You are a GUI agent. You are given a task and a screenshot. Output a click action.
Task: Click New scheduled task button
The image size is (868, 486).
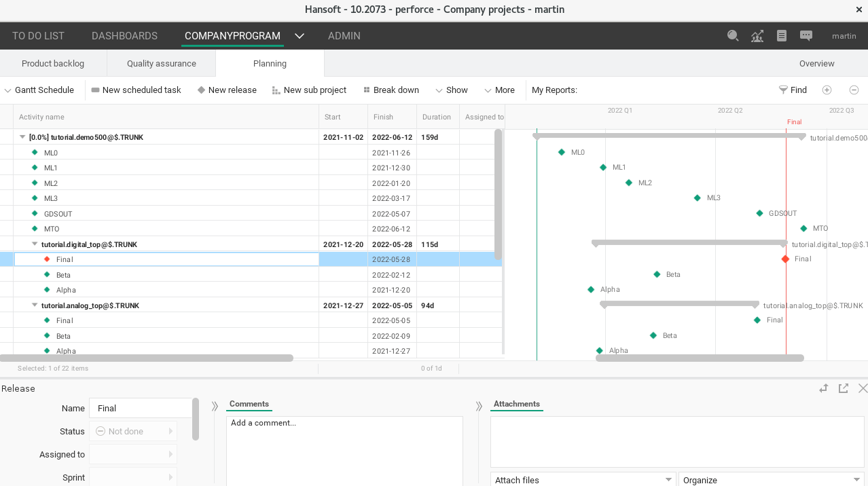136,90
